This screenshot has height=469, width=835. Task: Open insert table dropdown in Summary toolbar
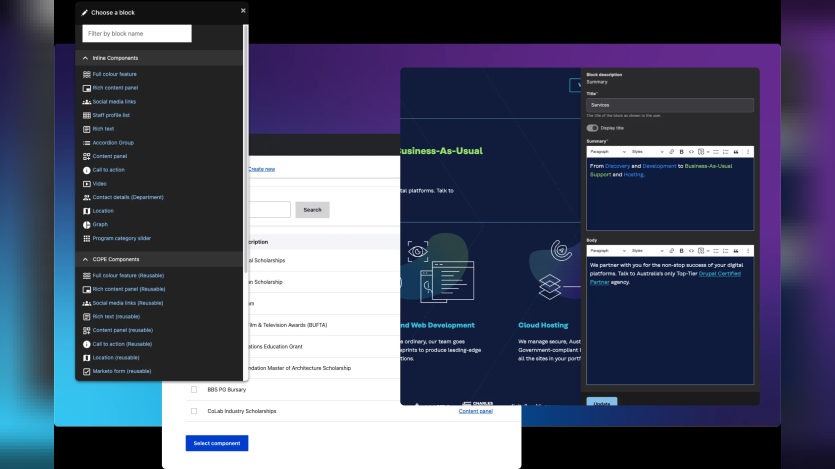click(x=703, y=152)
